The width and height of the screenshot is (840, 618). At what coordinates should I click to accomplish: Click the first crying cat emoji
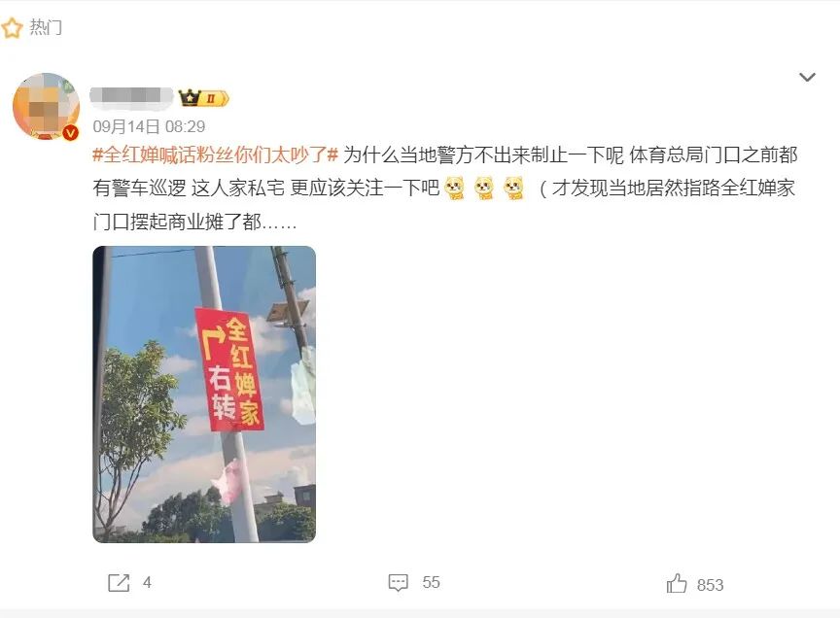tap(455, 189)
